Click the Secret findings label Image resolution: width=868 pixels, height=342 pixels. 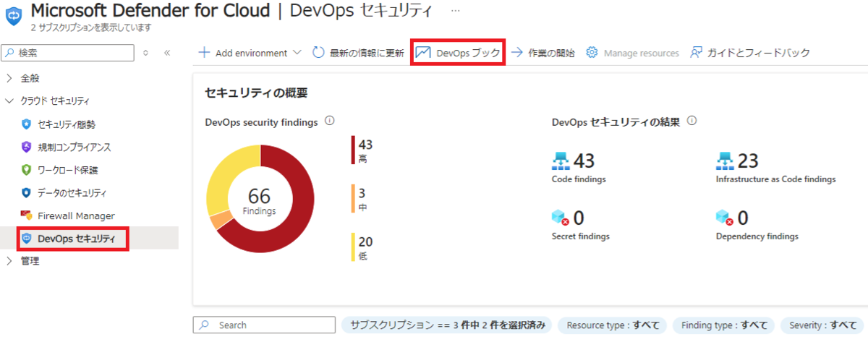(x=581, y=236)
